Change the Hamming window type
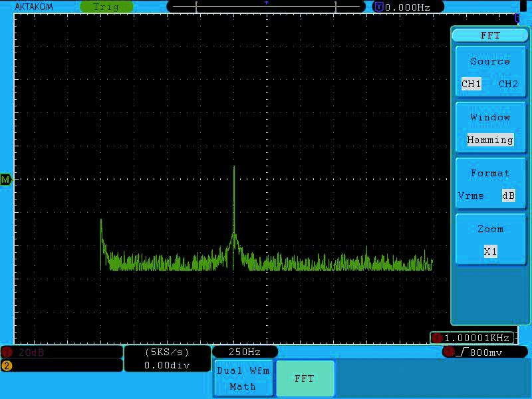 click(x=490, y=140)
